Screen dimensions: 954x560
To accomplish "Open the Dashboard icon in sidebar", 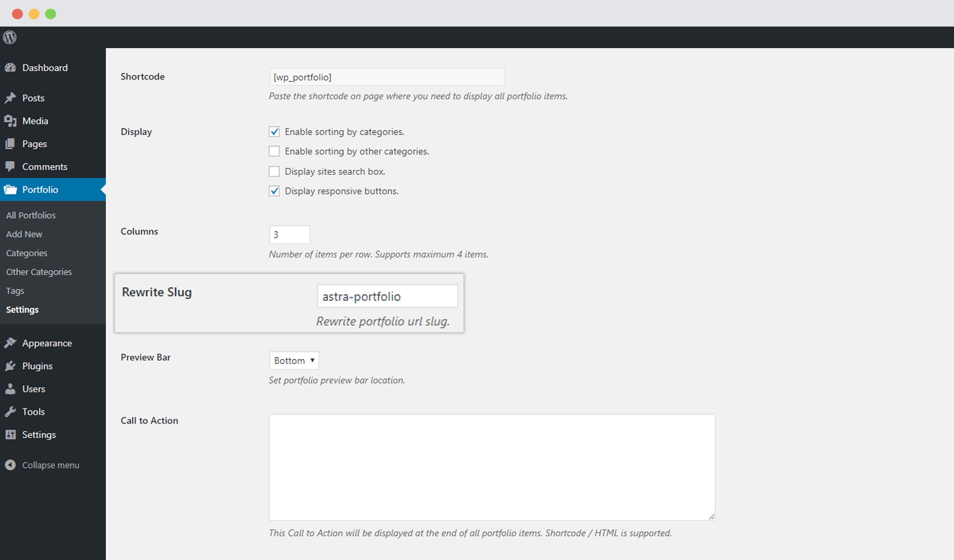I will point(11,68).
